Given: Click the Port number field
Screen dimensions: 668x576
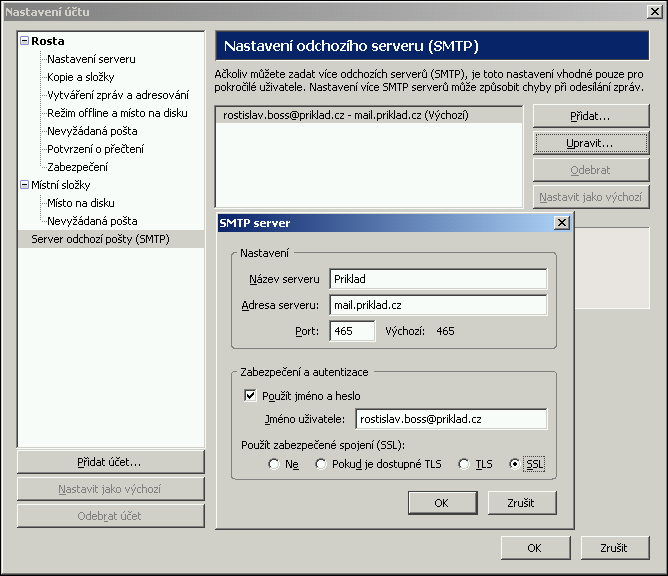Looking at the screenshot, I should tap(352, 331).
